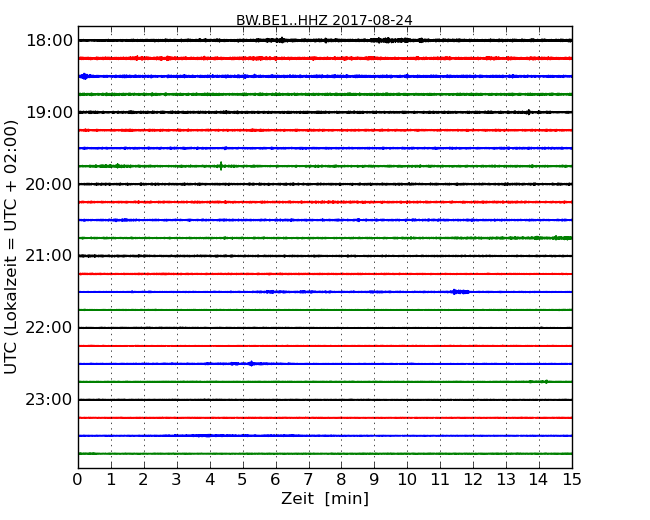Select the 21:00 time tick label
The height and width of the screenshot is (520, 650).
(49, 256)
